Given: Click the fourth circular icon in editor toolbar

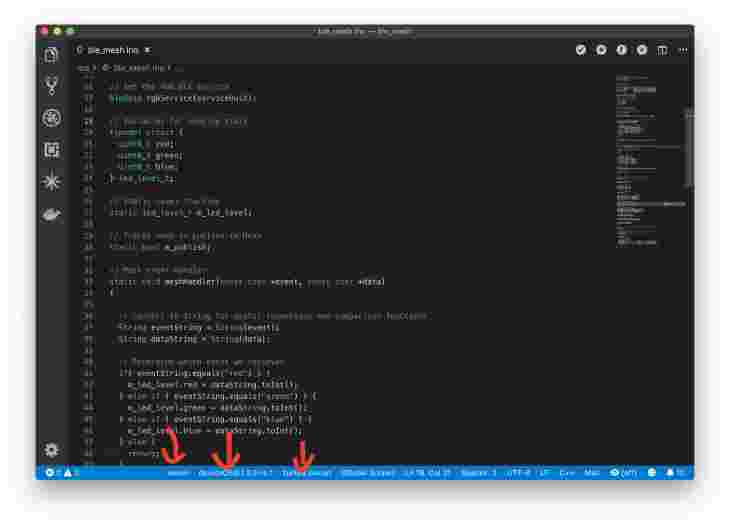Looking at the screenshot, I should (642, 50).
